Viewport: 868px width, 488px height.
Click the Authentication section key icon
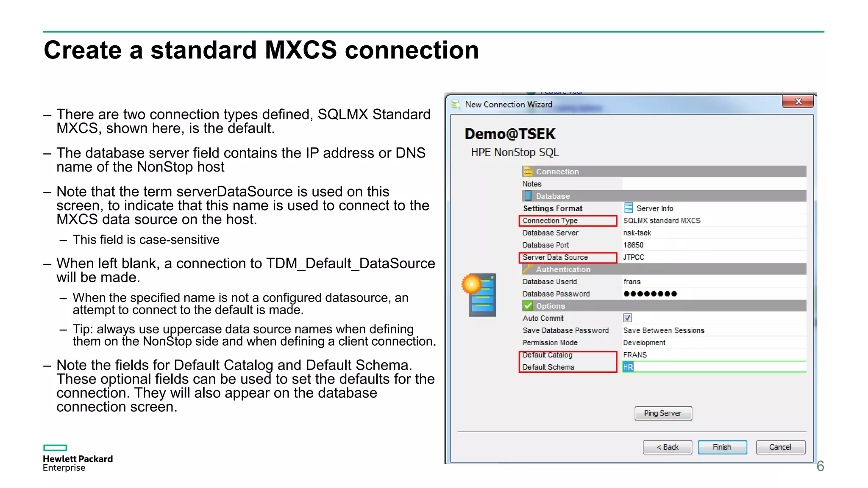(x=528, y=269)
